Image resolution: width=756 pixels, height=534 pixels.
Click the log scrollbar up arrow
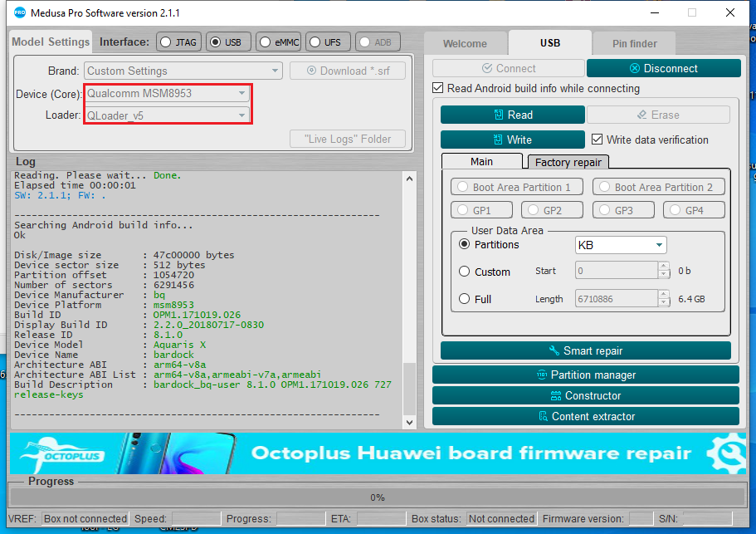pyautogui.click(x=409, y=179)
